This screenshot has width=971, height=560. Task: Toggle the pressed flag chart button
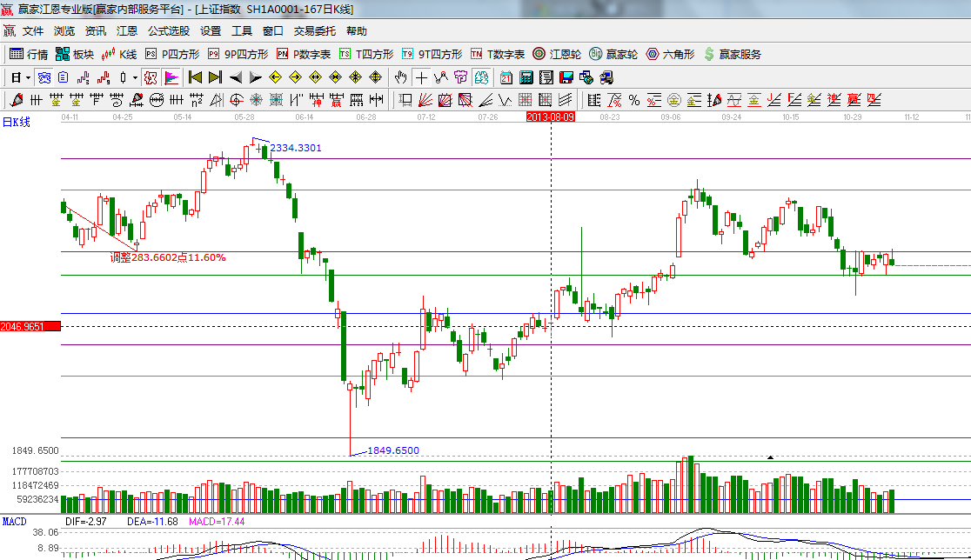(x=171, y=77)
